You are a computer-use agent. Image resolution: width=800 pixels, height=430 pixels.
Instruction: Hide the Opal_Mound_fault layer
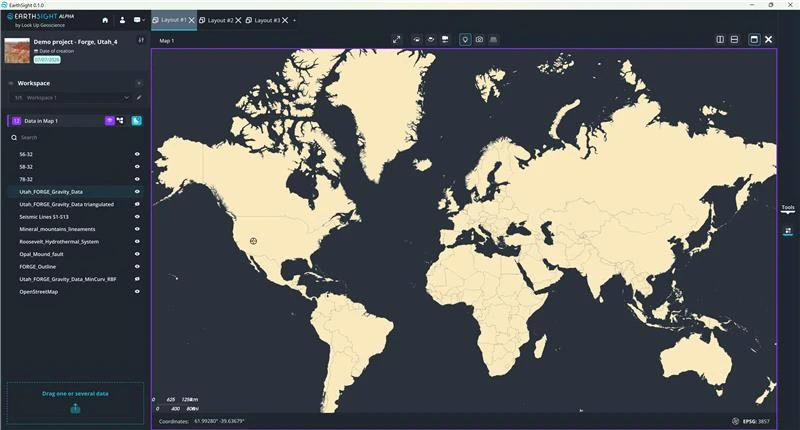coord(137,254)
